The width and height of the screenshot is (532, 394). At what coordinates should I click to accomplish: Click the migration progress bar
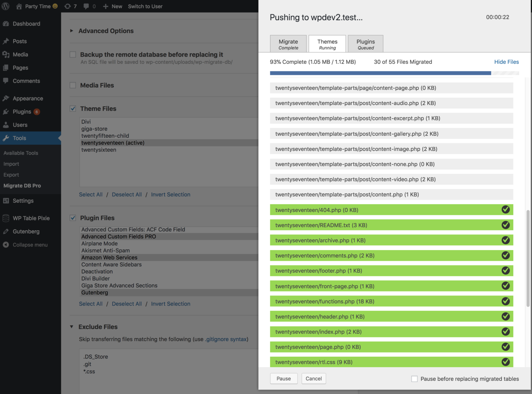pyautogui.click(x=394, y=73)
